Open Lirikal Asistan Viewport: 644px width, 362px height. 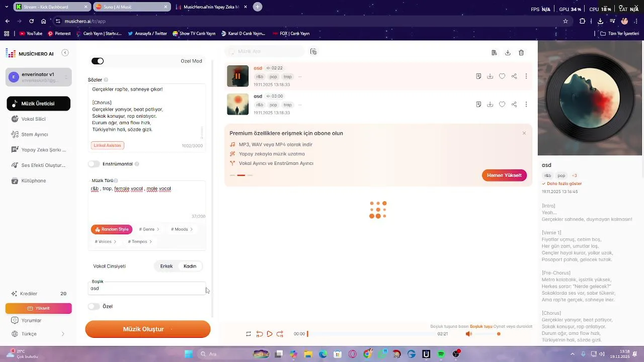pyautogui.click(x=108, y=145)
